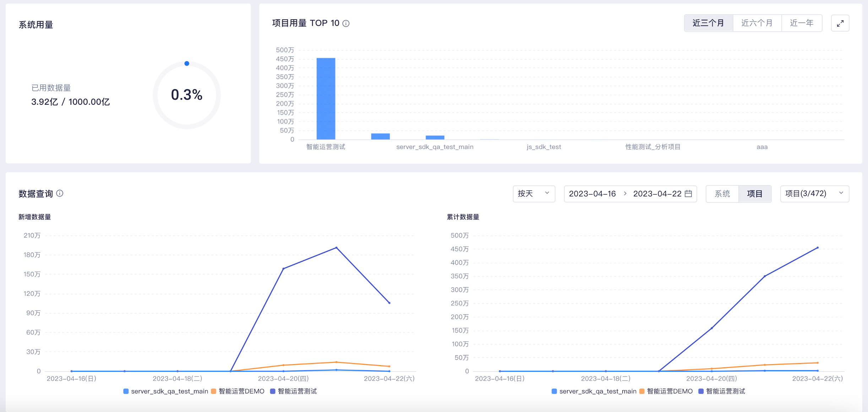Click the blue dot on the usage gauge
Viewport: 868px width, 412px height.
coord(187,64)
